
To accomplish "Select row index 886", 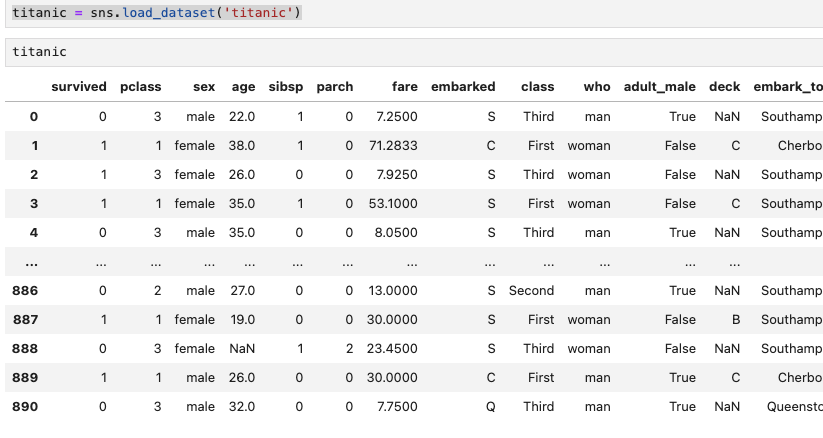I will (25, 290).
